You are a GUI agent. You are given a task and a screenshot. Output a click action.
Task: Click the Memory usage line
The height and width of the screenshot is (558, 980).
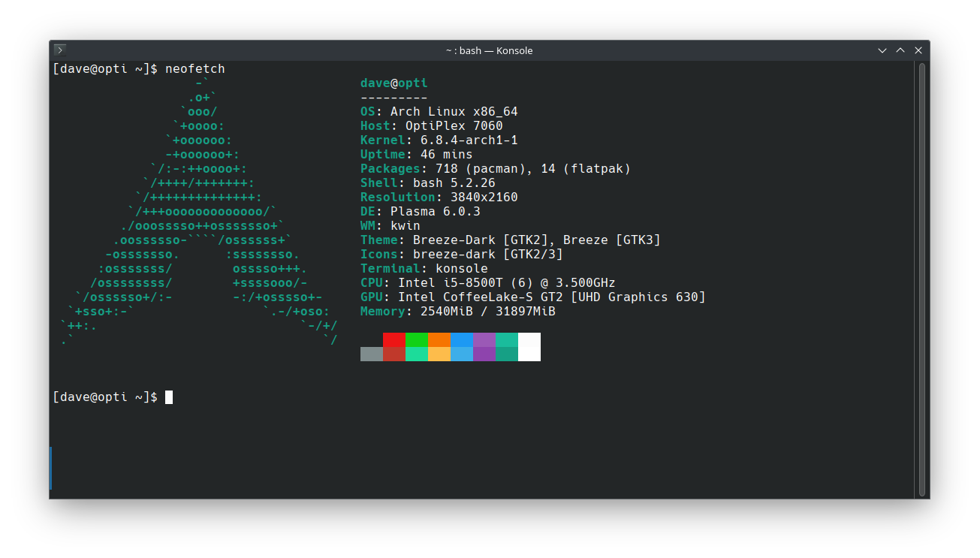coord(457,312)
